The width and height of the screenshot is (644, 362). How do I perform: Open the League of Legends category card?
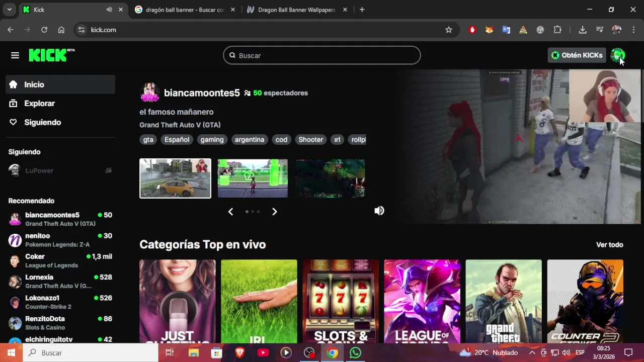422,301
